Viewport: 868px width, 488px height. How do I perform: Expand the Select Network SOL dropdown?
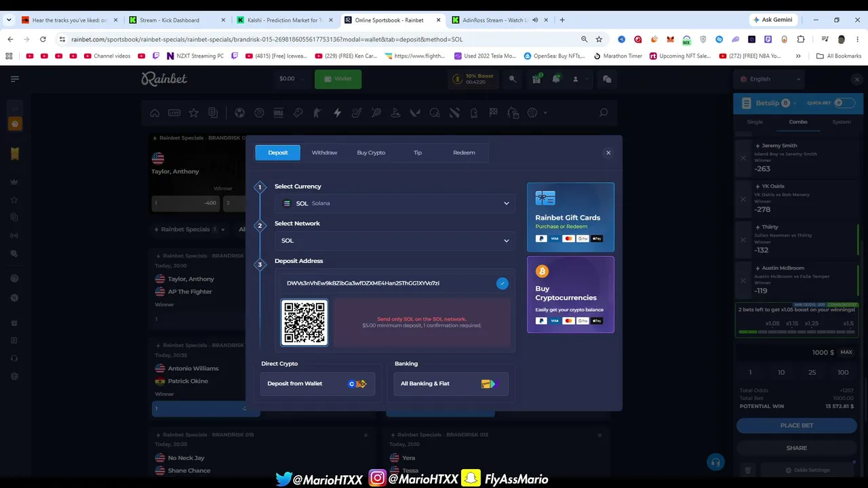395,241
